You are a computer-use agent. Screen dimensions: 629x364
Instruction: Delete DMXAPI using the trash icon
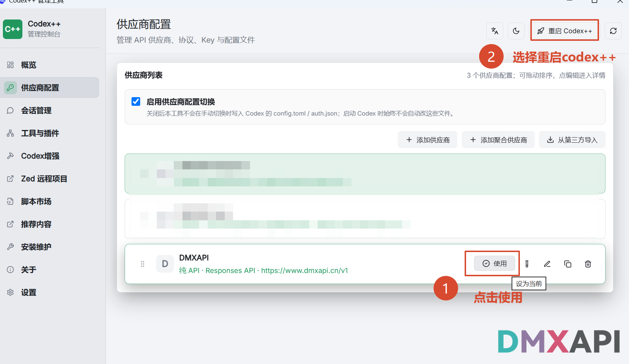pos(588,264)
